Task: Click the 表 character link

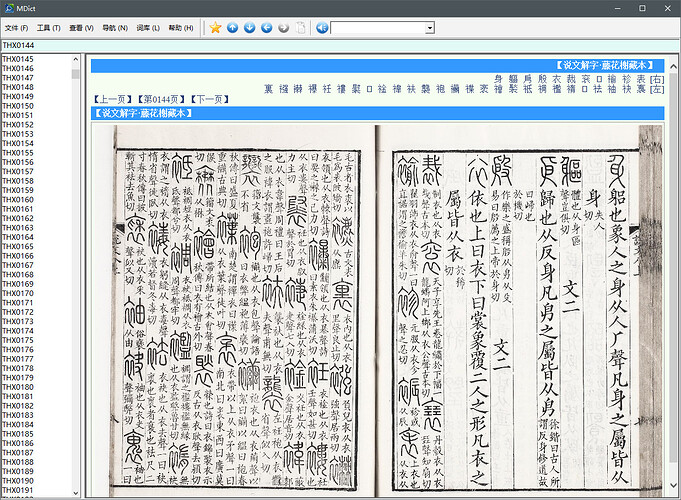Action: click(x=641, y=79)
